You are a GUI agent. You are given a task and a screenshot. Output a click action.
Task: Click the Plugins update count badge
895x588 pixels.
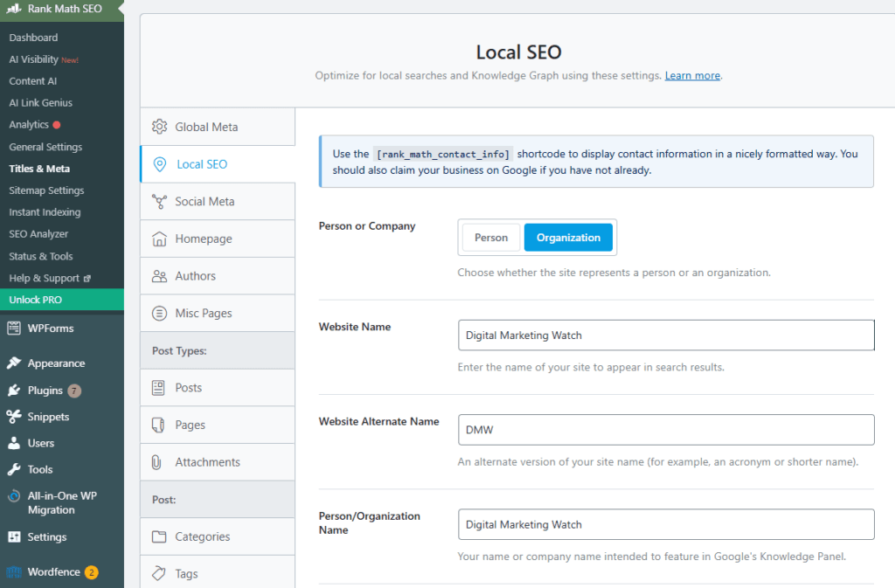(x=74, y=391)
